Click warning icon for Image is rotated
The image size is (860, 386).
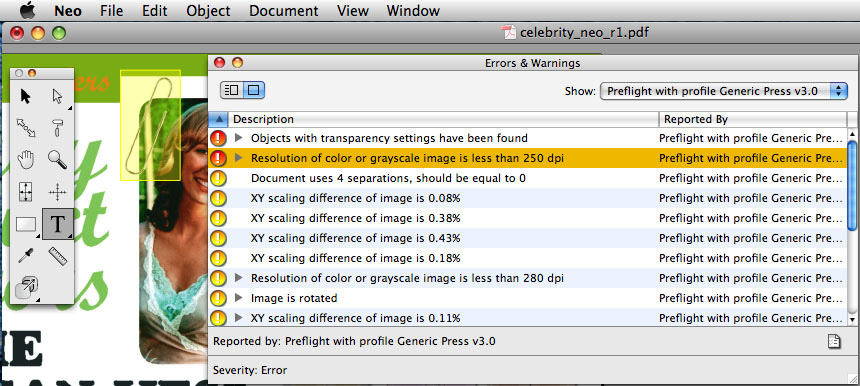(218, 298)
